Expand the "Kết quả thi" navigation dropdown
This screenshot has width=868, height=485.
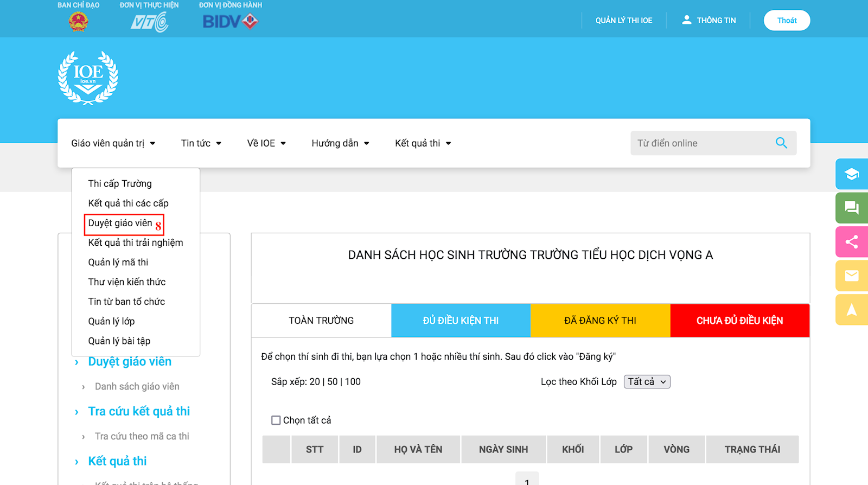(x=423, y=143)
